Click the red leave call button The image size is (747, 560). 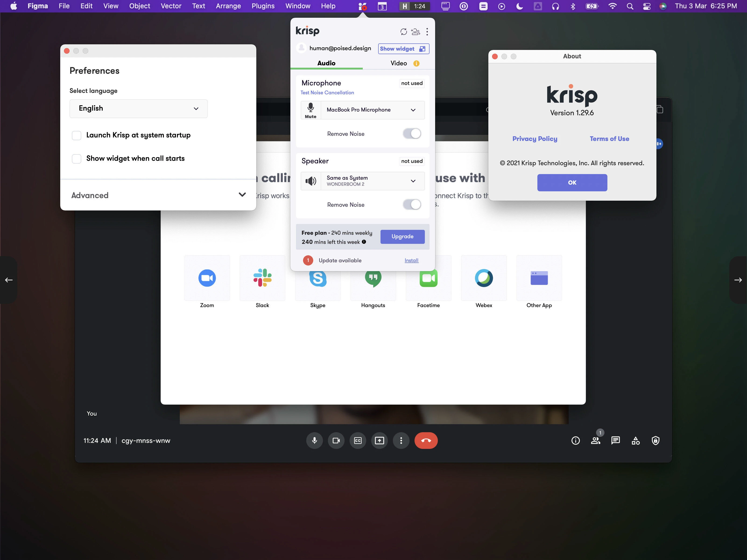point(426,441)
